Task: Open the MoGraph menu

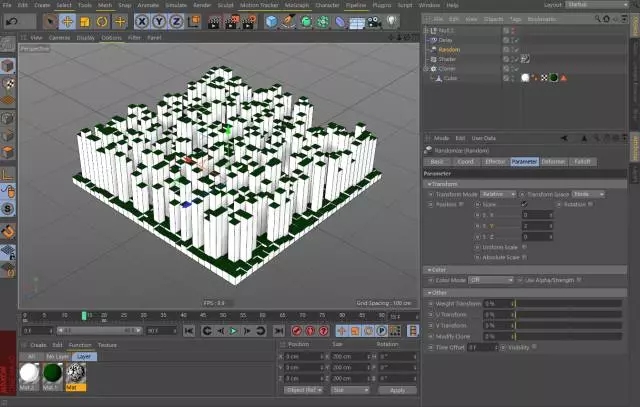Action: 296,5
